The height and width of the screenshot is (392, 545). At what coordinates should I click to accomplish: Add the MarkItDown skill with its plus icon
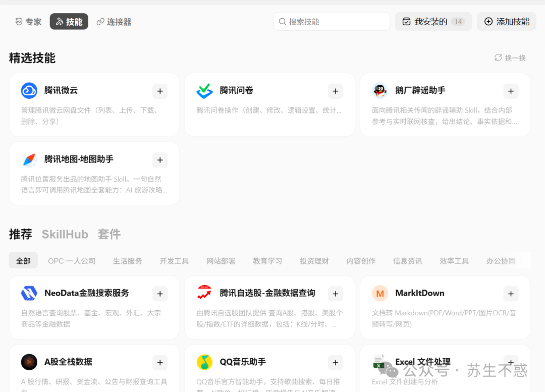coord(511,294)
